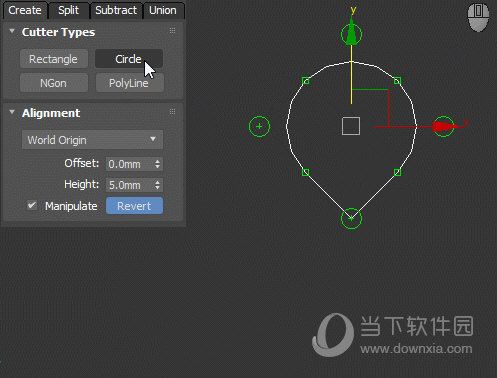Click the green Y-axis arrow handle
The height and width of the screenshot is (378, 497).
351,34
